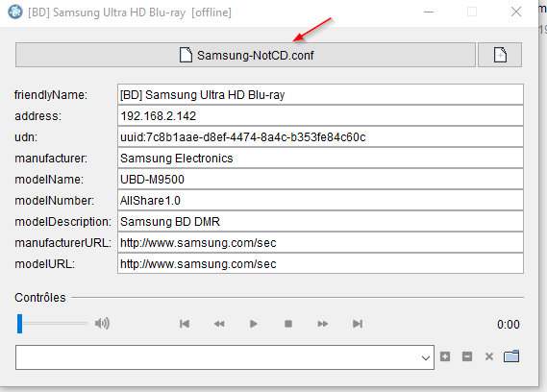Screen dimensions: 547x392
Task: Browse files with the folder icon
Action: click(x=511, y=356)
